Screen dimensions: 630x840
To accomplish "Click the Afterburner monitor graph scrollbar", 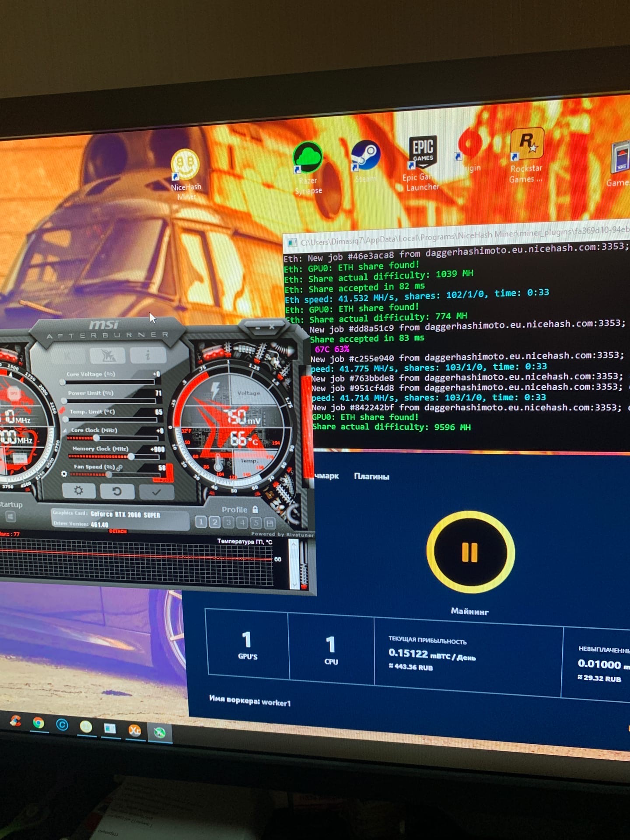I will tap(294, 564).
